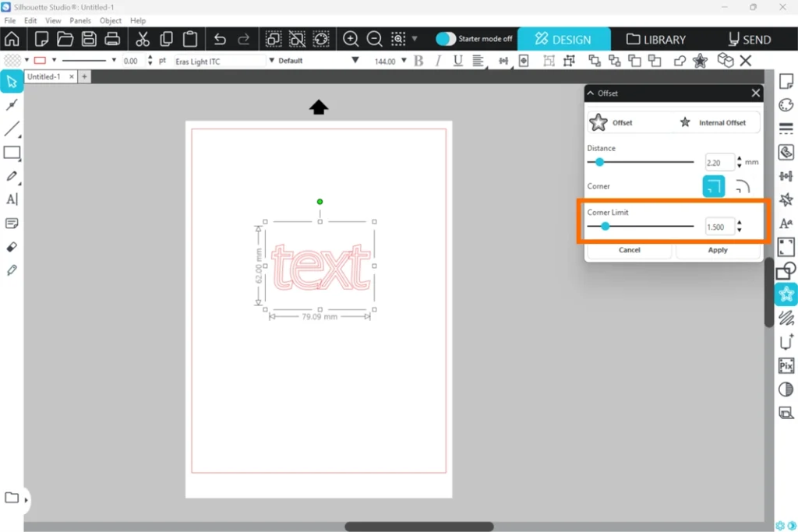Choose the Draw Rectangle tool

click(x=12, y=153)
